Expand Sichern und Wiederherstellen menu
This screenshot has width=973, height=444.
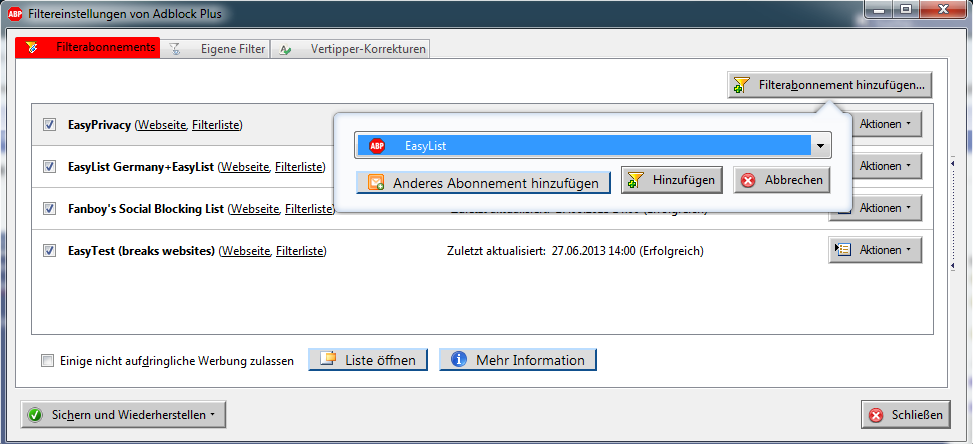tap(123, 415)
